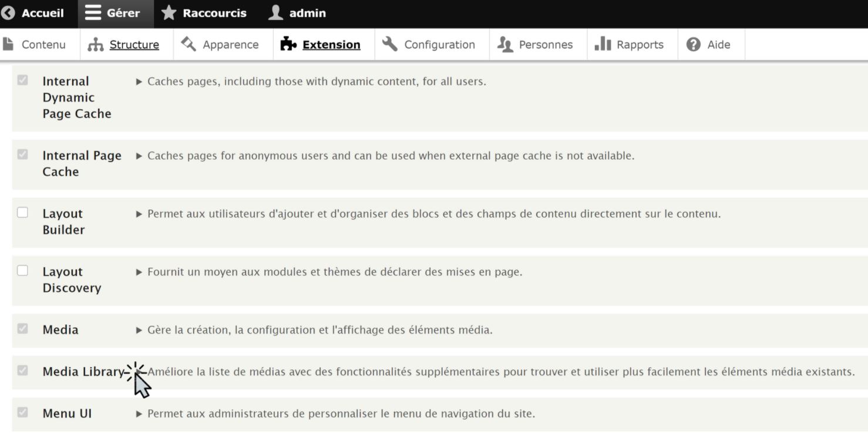
Task: Expand the Menu UI description triangle
Action: pyautogui.click(x=139, y=414)
